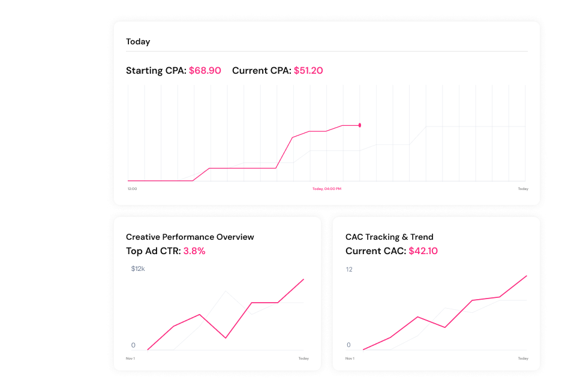Select the $12k y-axis label
Viewport: 571px width, 392px height.
point(138,269)
